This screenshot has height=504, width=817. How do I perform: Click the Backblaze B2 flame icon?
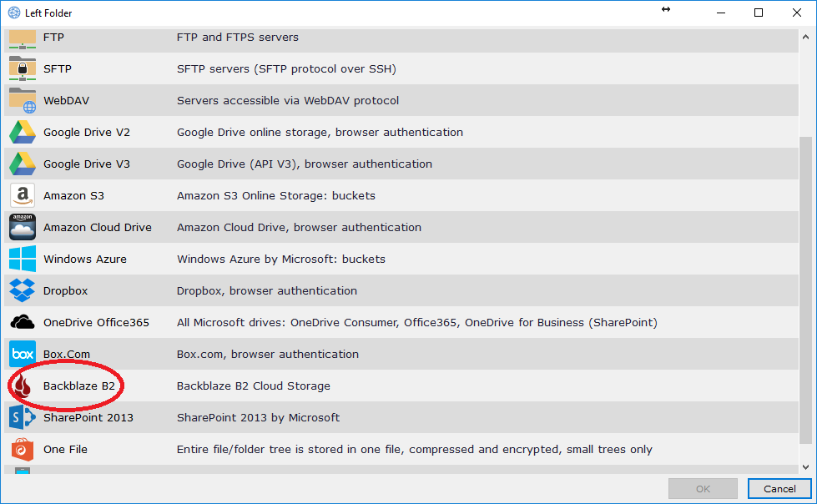[23, 386]
